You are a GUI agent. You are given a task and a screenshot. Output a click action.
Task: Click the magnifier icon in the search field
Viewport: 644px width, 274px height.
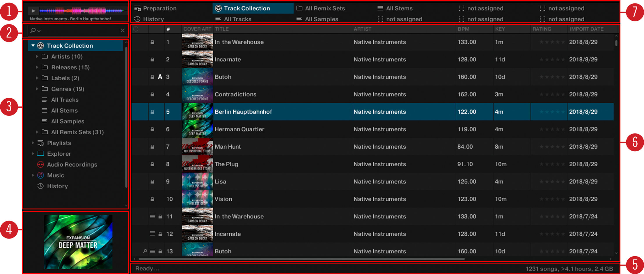(33, 30)
